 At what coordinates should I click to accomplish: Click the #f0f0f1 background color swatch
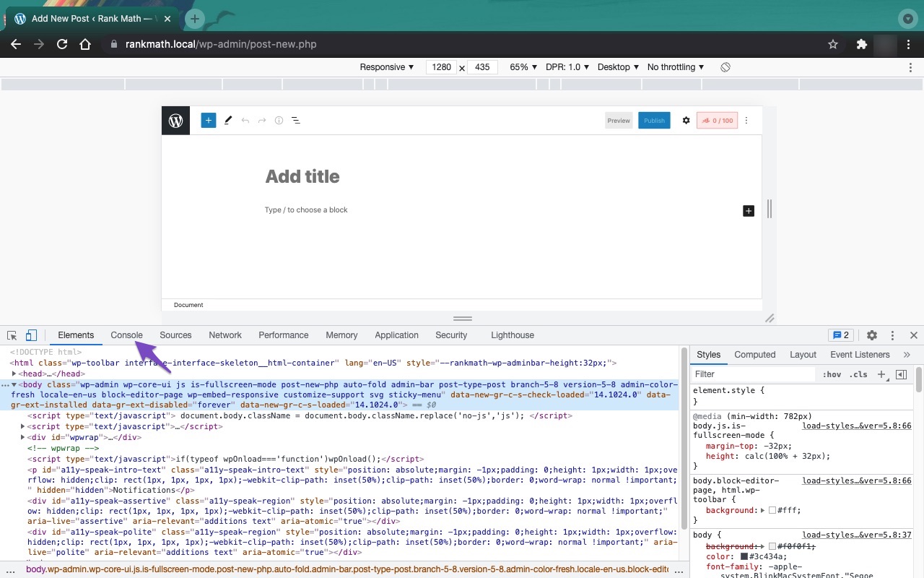click(772, 546)
